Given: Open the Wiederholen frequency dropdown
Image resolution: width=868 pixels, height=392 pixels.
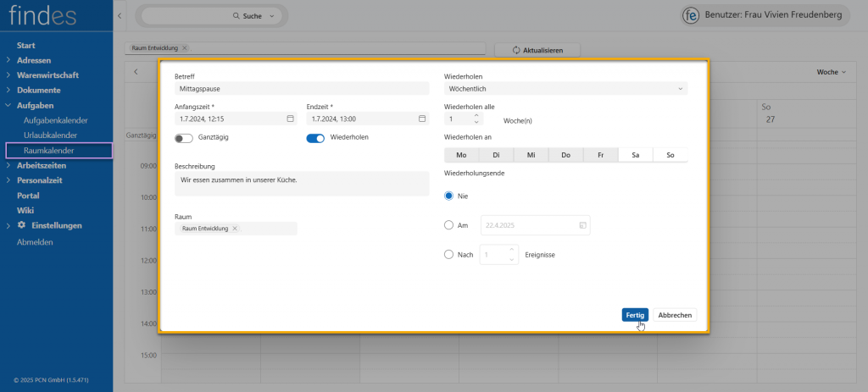Looking at the screenshot, I should tap(565, 88).
